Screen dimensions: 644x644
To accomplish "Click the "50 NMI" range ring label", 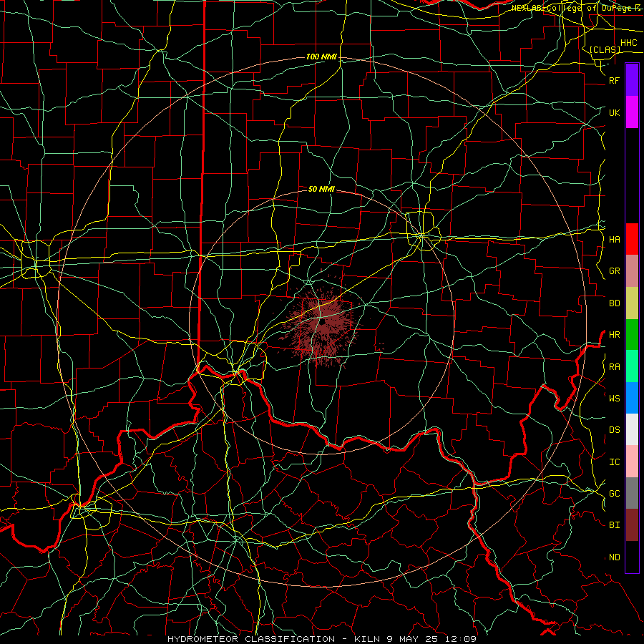I will click(x=321, y=189).
